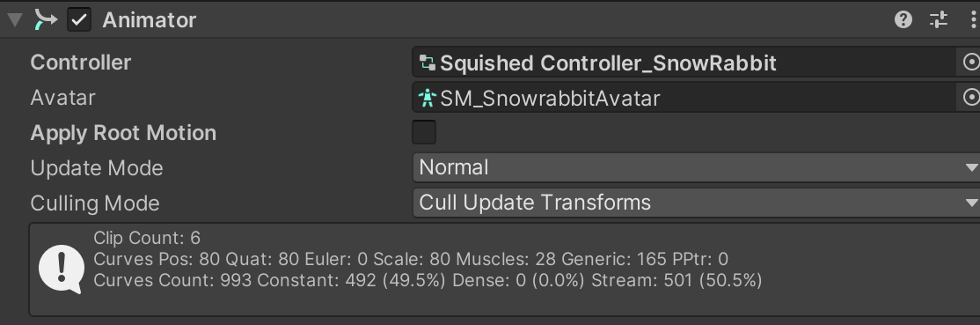Click the Apply Root Motion label
The image size is (980, 325).
[123, 133]
